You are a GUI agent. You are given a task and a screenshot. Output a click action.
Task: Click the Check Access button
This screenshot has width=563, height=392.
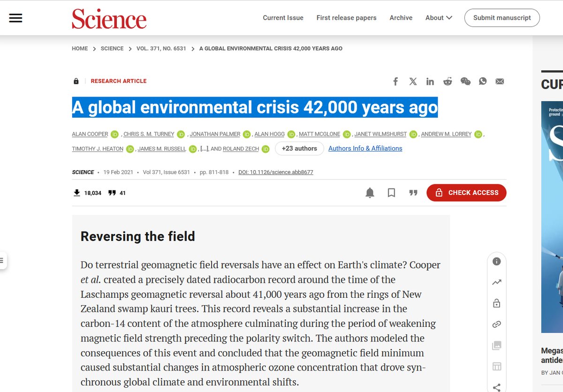(x=466, y=193)
